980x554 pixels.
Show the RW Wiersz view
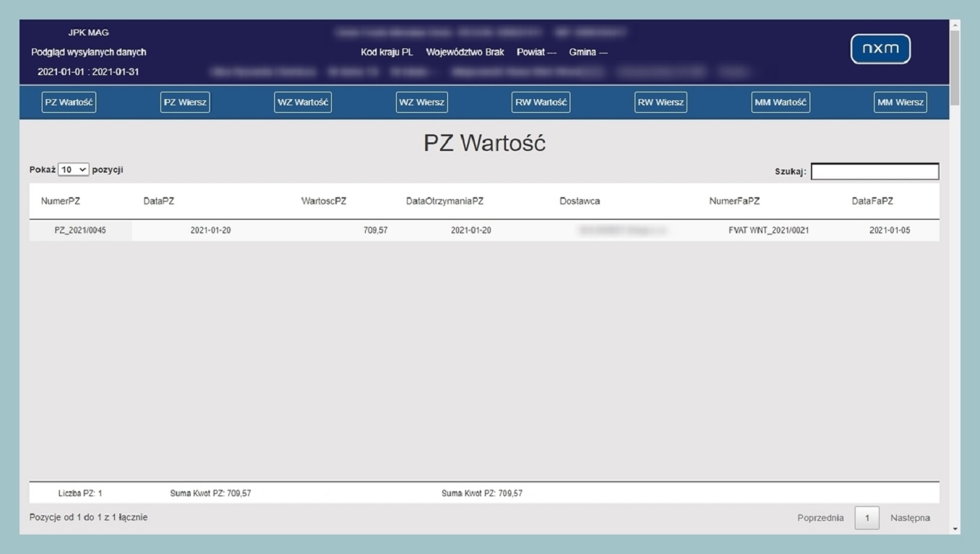click(661, 103)
